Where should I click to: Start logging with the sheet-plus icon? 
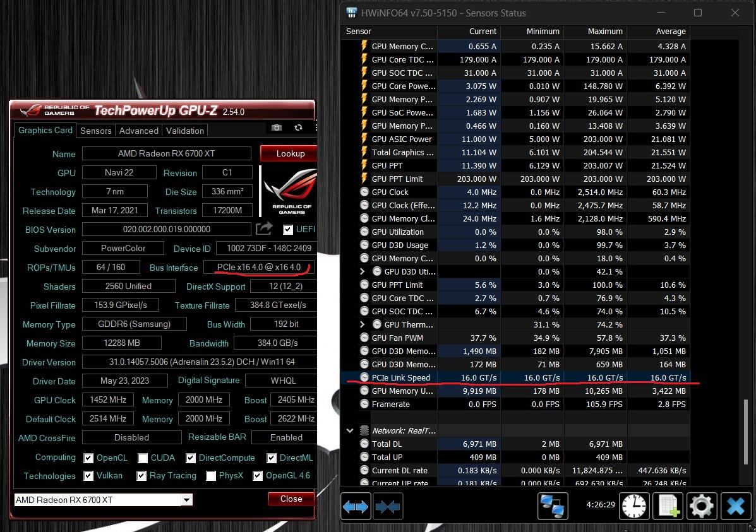pyautogui.click(x=668, y=507)
